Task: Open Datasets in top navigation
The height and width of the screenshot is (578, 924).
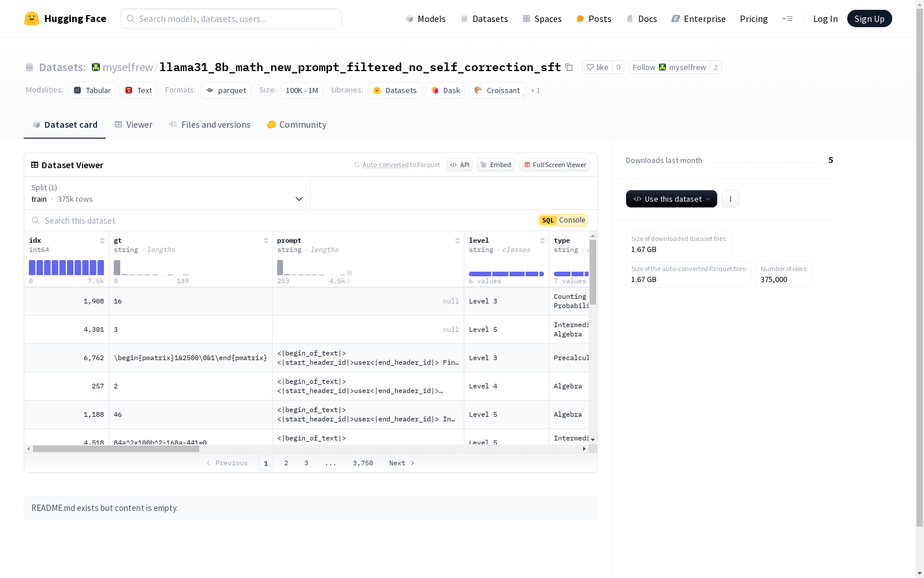Action: coord(484,18)
